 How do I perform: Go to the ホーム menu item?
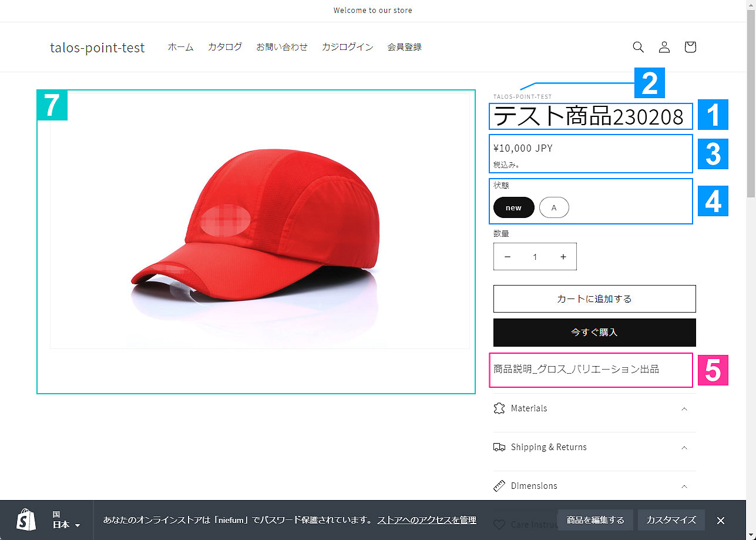pyautogui.click(x=181, y=47)
